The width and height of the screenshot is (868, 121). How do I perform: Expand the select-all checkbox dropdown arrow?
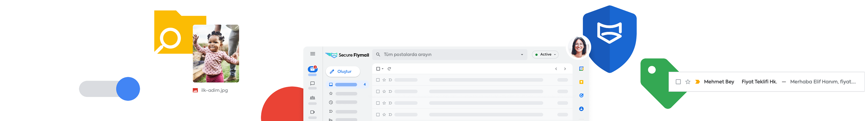tap(383, 69)
